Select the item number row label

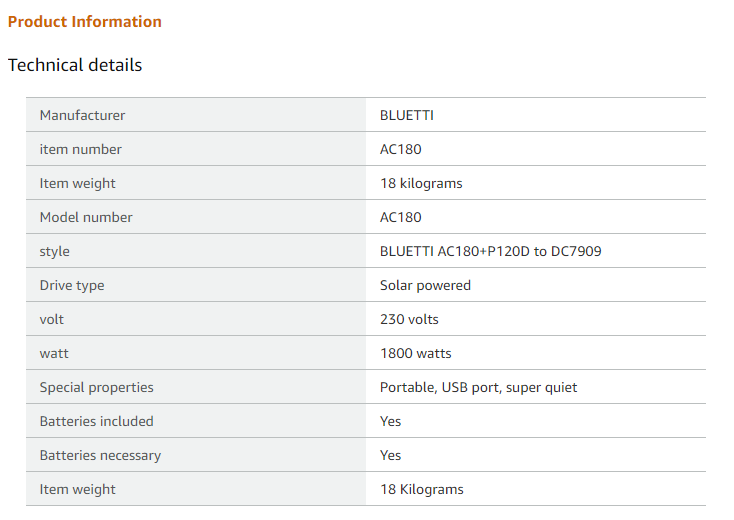pyautogui.click(x=80, y=149)
